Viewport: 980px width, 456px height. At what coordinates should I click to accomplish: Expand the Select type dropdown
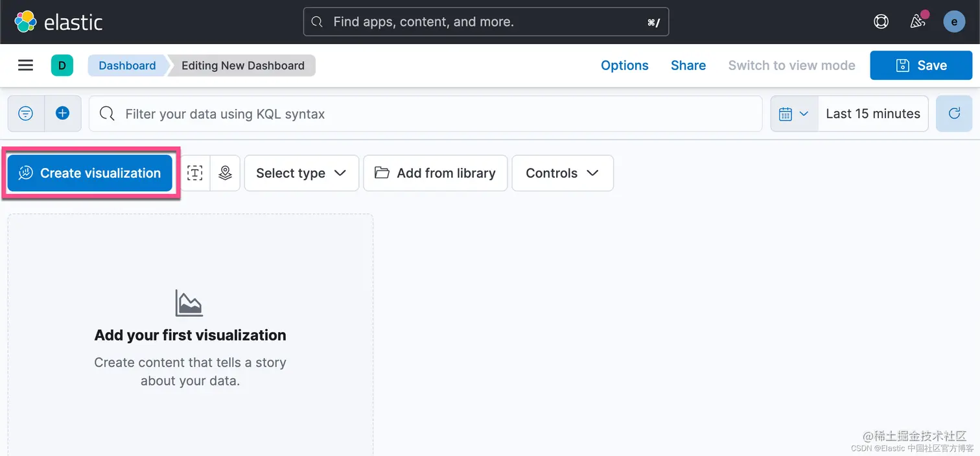click(301, 173)
